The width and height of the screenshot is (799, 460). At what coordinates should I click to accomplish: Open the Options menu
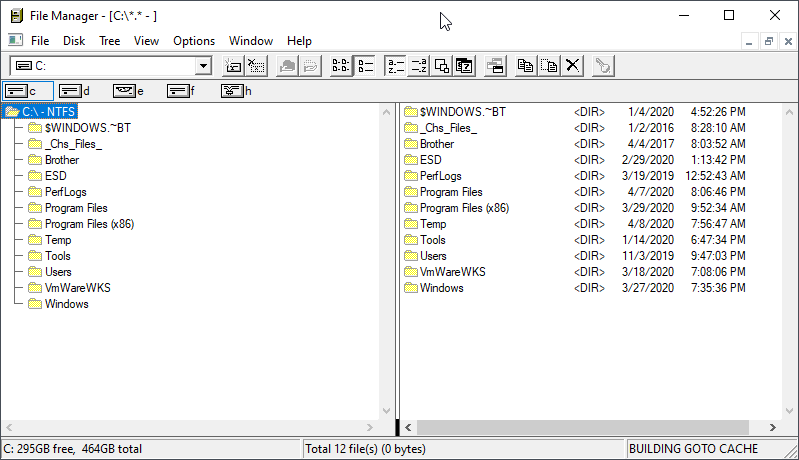pyautogui.click(x=194, y=41)
